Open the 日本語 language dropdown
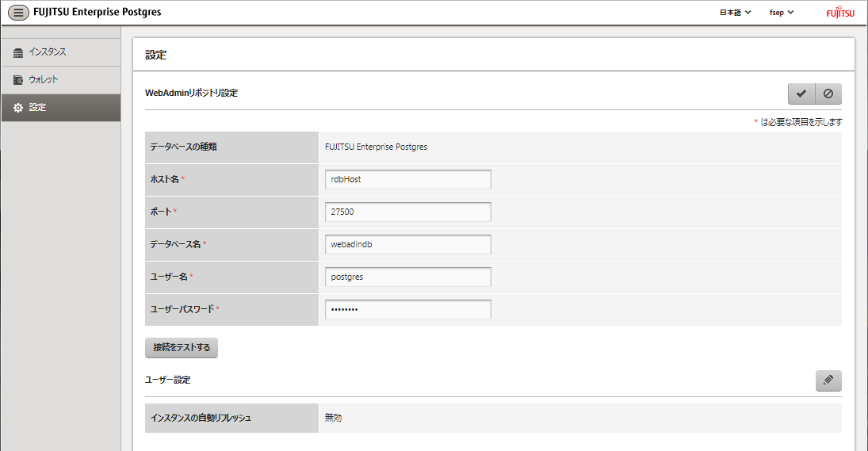 point(735,12)
